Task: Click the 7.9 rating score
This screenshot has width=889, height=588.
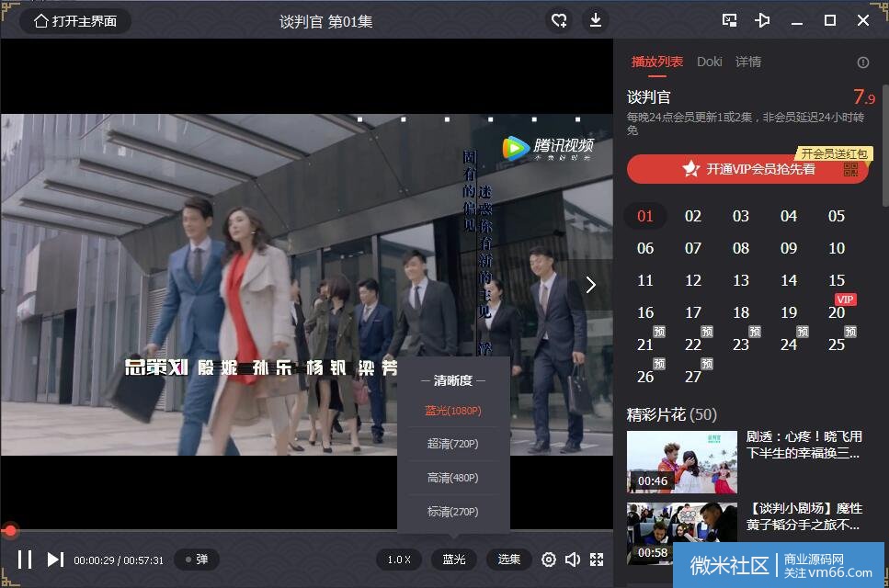Action: [864, 96]
